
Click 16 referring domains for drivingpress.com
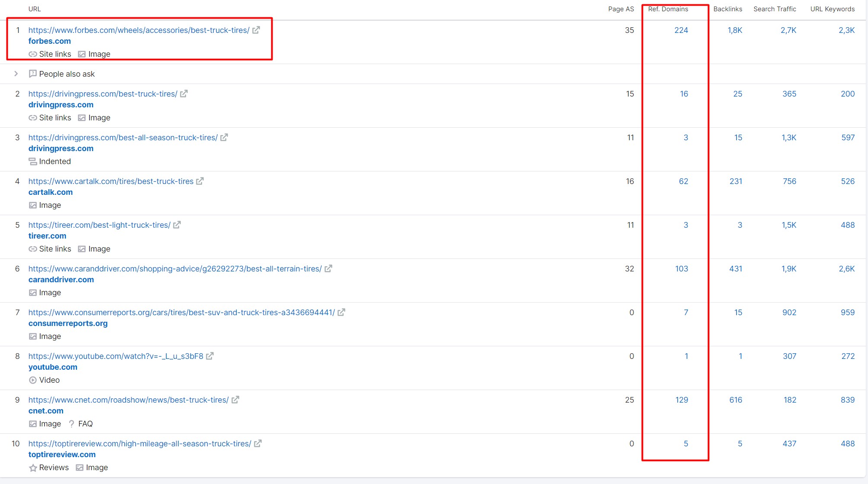coord(684,94)
